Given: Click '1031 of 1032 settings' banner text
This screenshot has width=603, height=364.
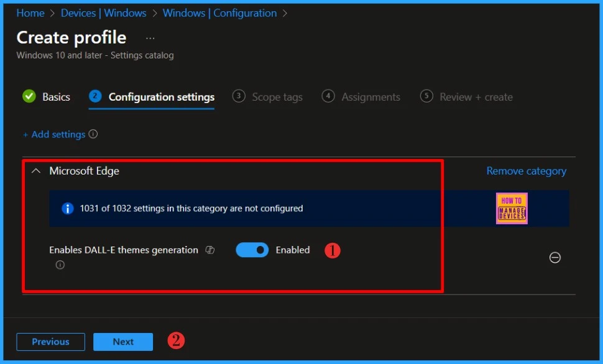Looking at the screenshot, I should [x=191, y=208].
